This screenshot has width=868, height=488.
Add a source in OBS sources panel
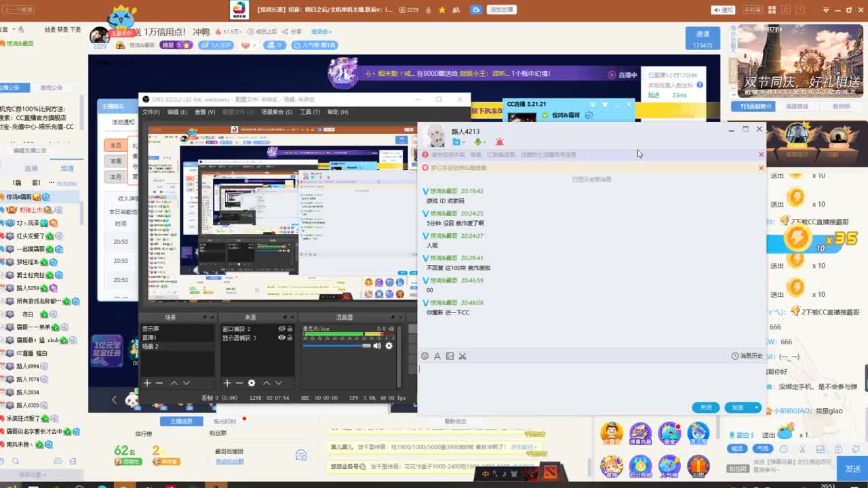[227, 383]
